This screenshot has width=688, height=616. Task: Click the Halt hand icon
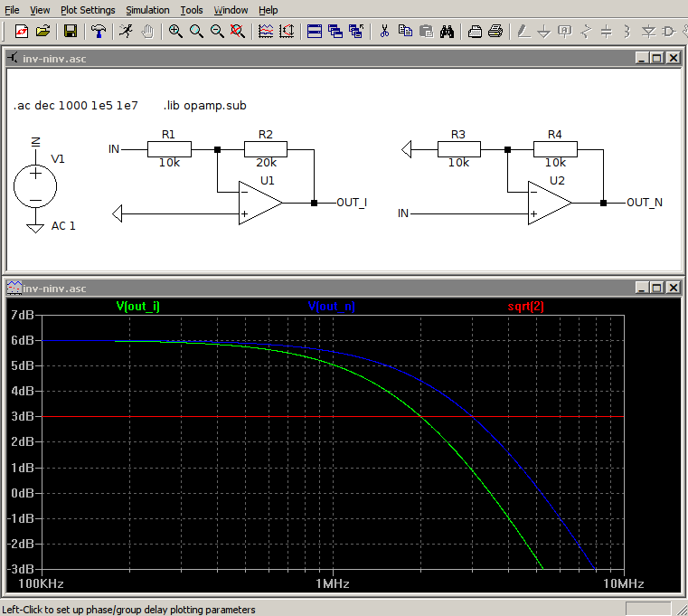(148, 31)
